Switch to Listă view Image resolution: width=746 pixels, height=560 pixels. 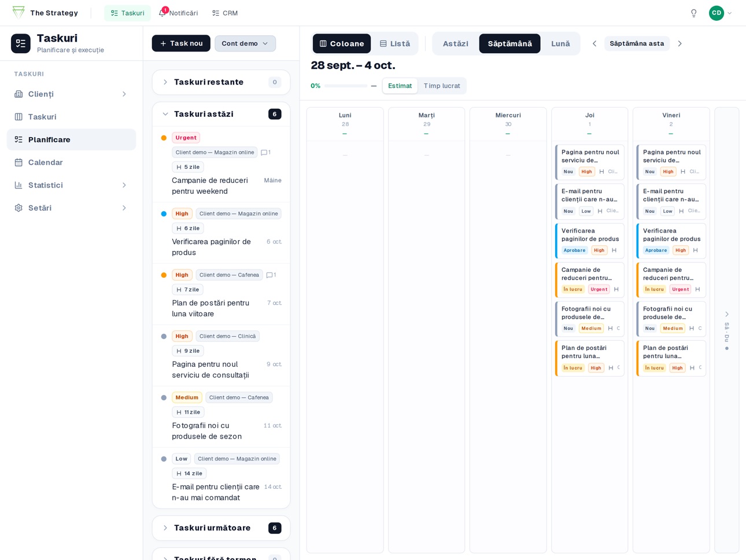pyautogui.click(x=395, y=43)
